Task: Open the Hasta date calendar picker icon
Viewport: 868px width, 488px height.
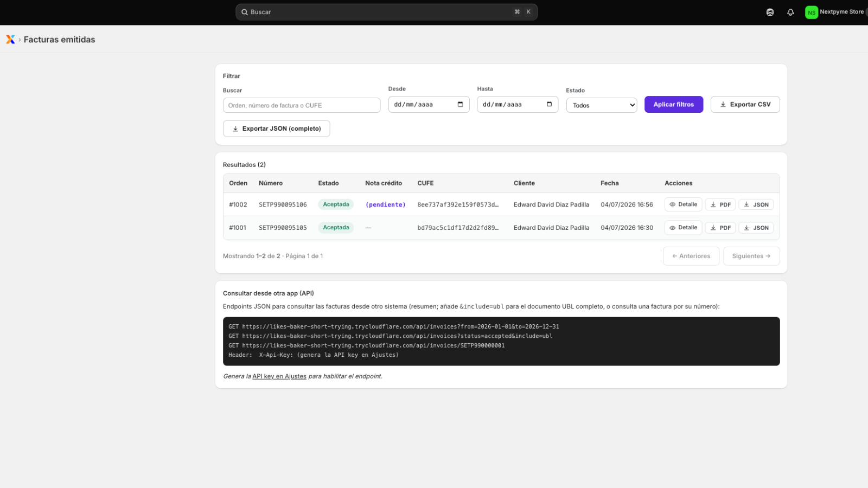Action: (549, 104)
